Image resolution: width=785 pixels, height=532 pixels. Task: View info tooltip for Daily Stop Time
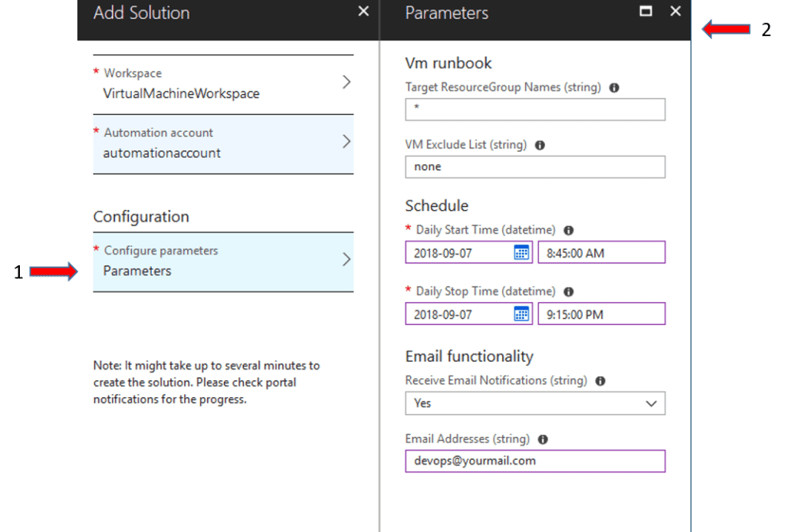click(x=567, y=291)
